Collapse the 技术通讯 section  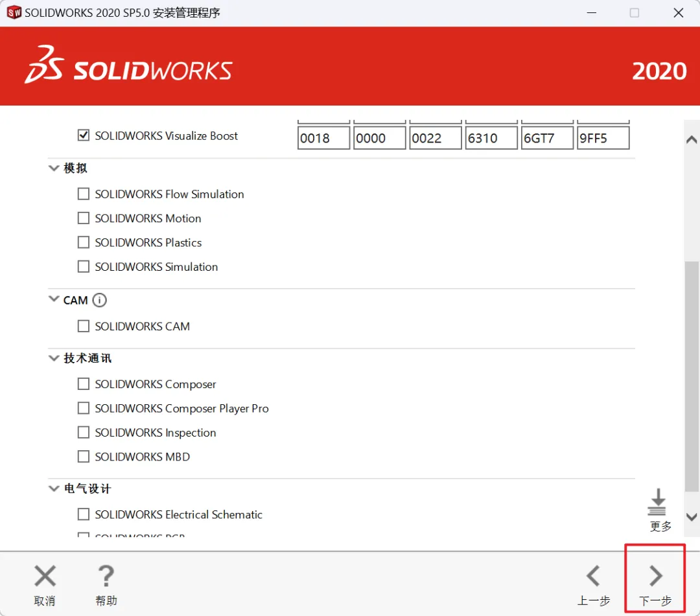pyautogui.click(x=54, y=358)
